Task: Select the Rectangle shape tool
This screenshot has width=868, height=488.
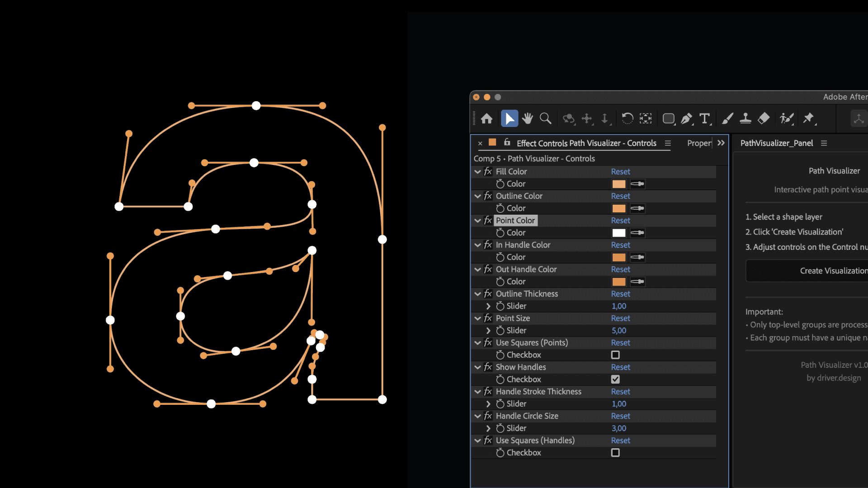Action: pyautogui.click(x=668, y=119)
